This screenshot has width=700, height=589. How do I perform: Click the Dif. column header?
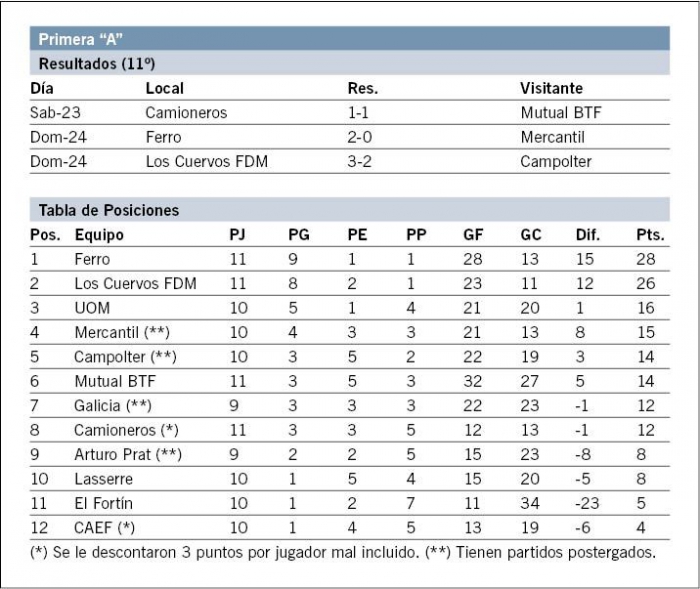(588, 235)
